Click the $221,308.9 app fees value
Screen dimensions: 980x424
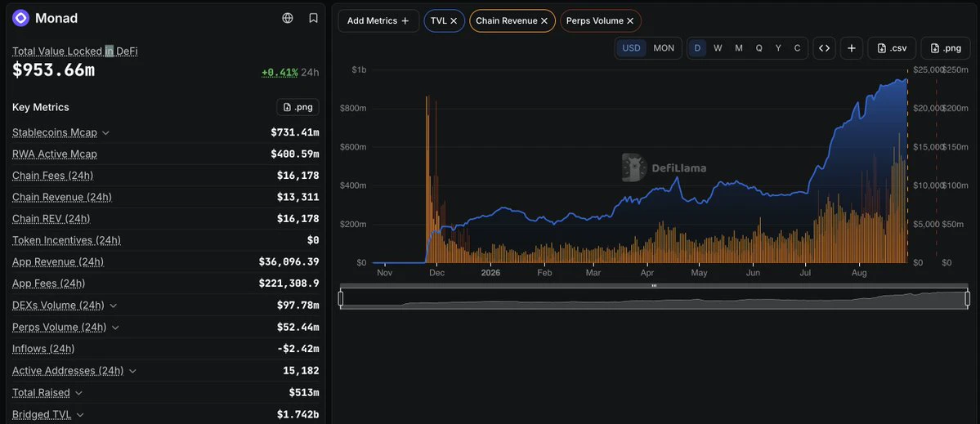[289, 283]
